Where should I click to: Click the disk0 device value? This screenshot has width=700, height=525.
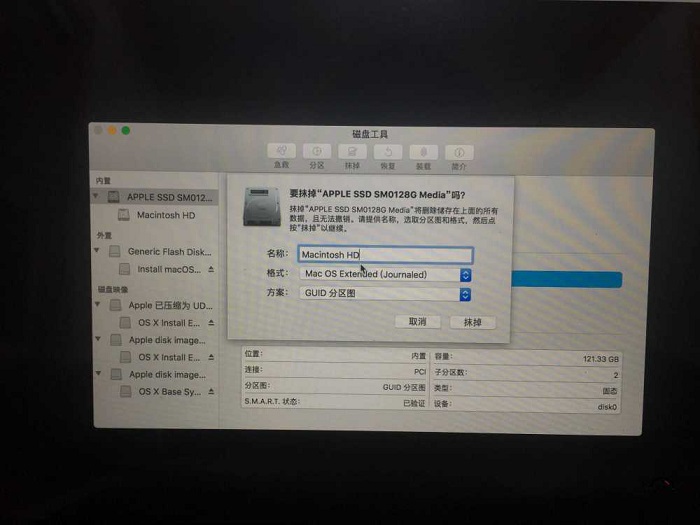607,407
